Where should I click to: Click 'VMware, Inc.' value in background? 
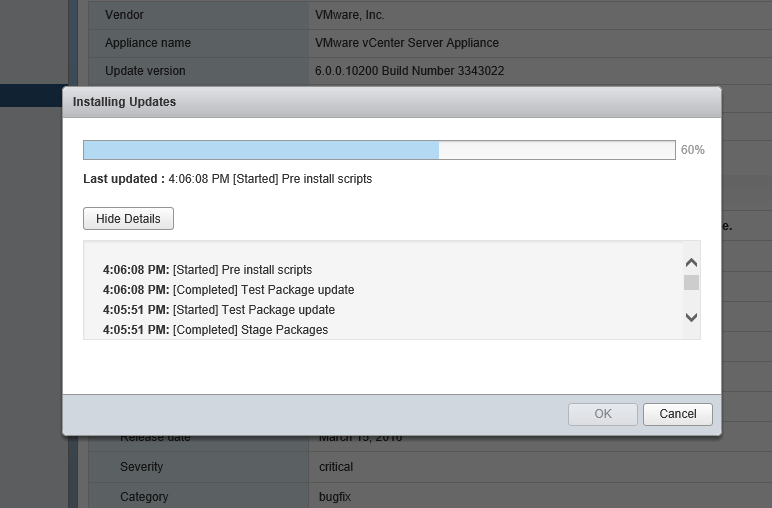[350, 15]
